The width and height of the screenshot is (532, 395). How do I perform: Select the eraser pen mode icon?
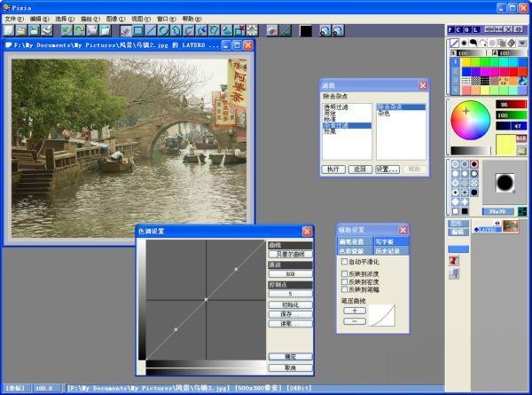coord(512,43)
